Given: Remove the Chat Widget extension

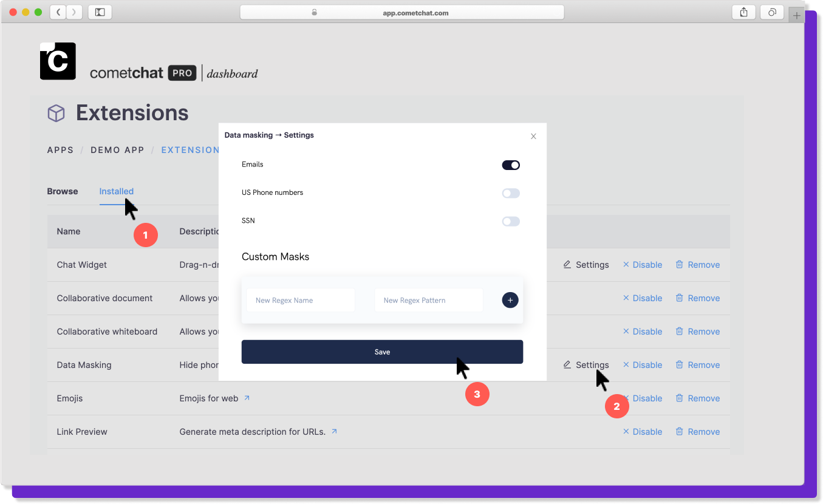Looking at the screenshot, I should tap(698, 265).
